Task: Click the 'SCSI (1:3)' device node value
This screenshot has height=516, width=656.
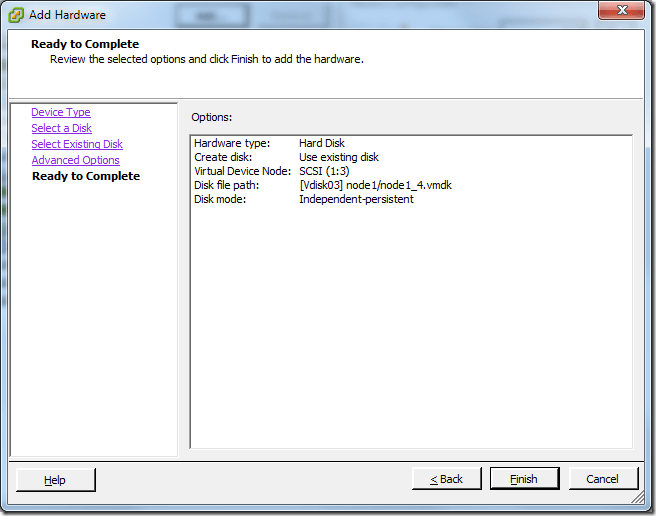Action: click(324, 171)
